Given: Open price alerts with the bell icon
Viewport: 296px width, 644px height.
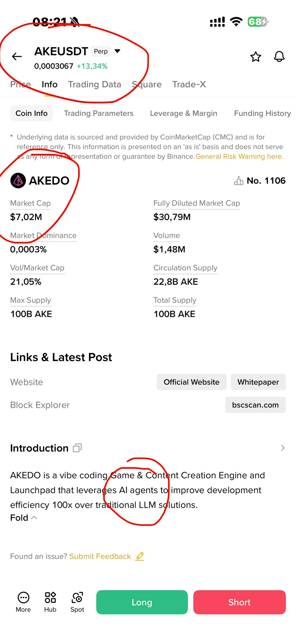Looking at the screenshot, I should click(x=279, y=57).
